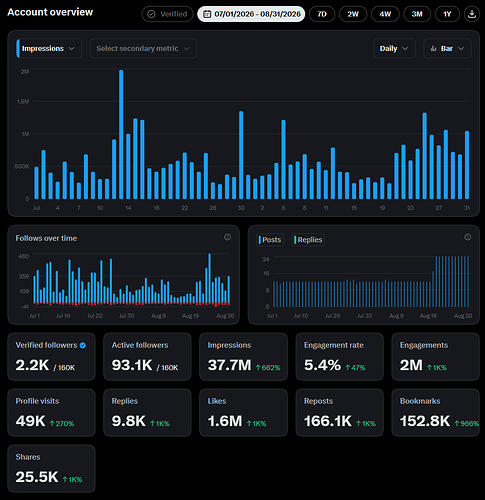Open the Bar chart type dropdown
Viewport: 485px width, 500px height.
click(447, 49)
